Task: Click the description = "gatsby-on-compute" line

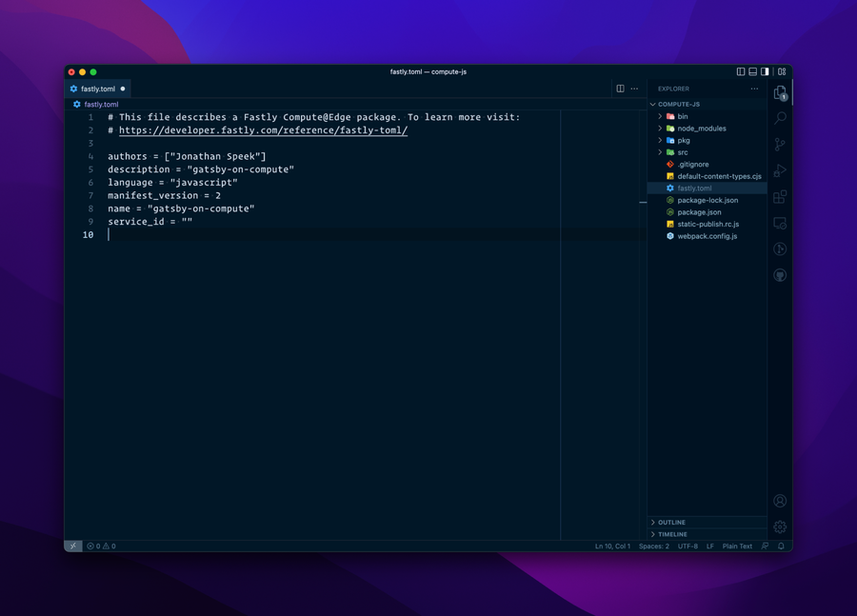Action: 201,169
